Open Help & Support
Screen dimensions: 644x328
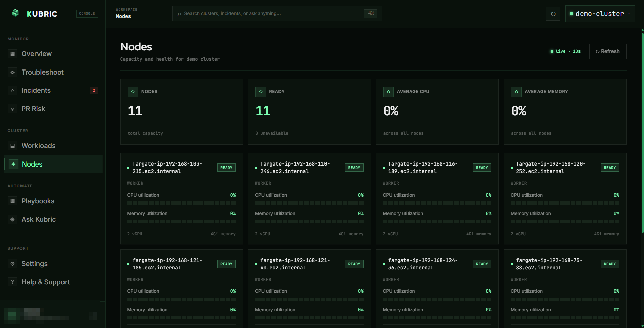point(53,282)
